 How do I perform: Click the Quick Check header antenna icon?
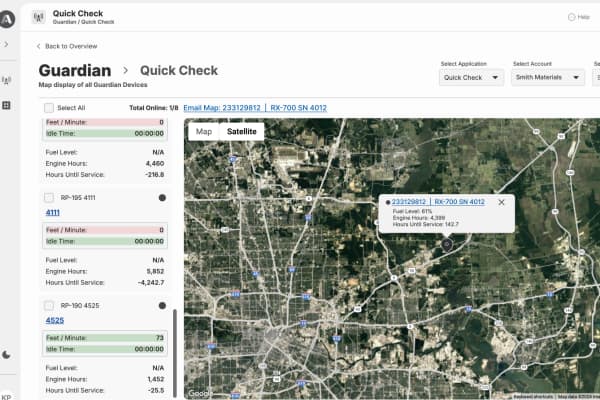pos(39,17)
